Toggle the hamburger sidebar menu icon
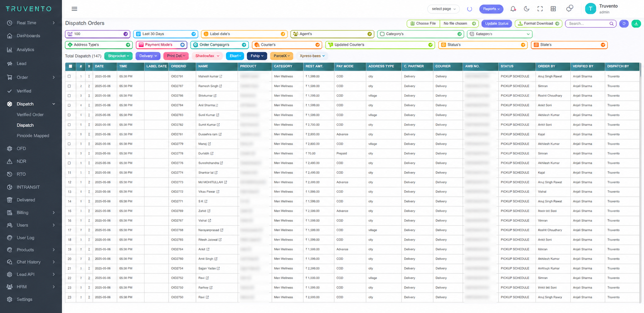 tap(74, 9)
